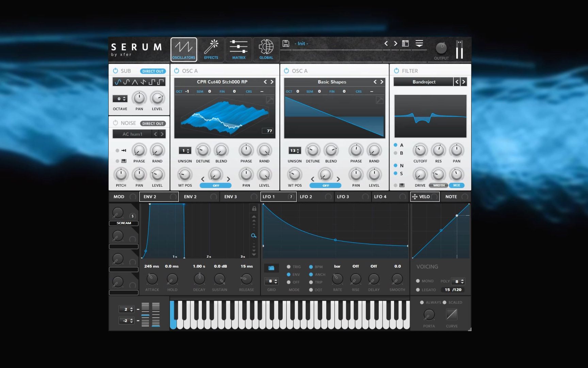Open the preset browser icon beside the preset arrows
The height and width of the screenshot is (368, 588).
[405, 43]
